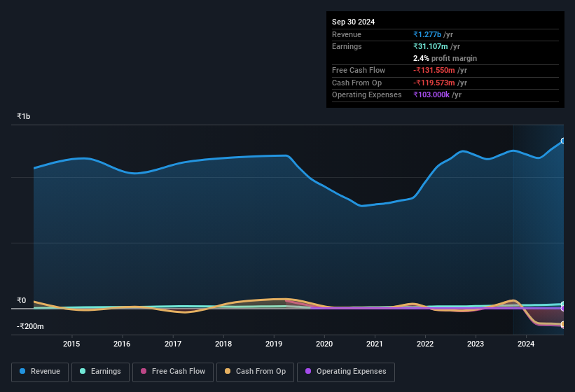Viewport: 575px width, 392px height.
Task: Click the ₹31.107m earnings value
Action: 431,46
